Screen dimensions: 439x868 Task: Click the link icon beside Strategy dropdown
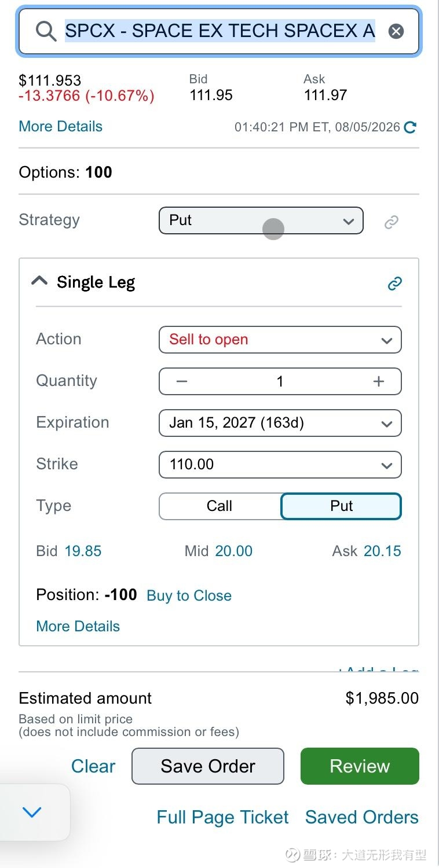392,222
